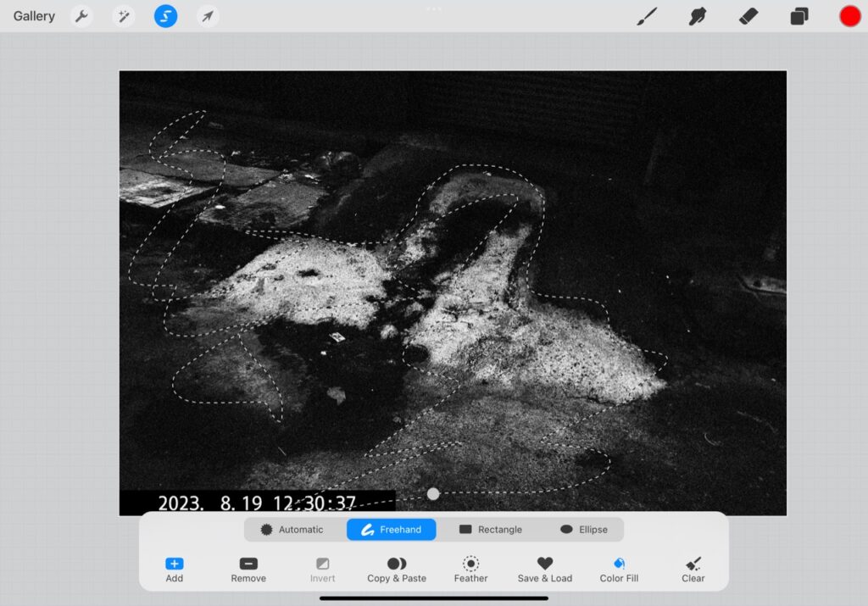Image resolution: width=868 pixels, height=606 pixels.
Task: Switch to Rectangle selection mode
Action: pos(490,530)
